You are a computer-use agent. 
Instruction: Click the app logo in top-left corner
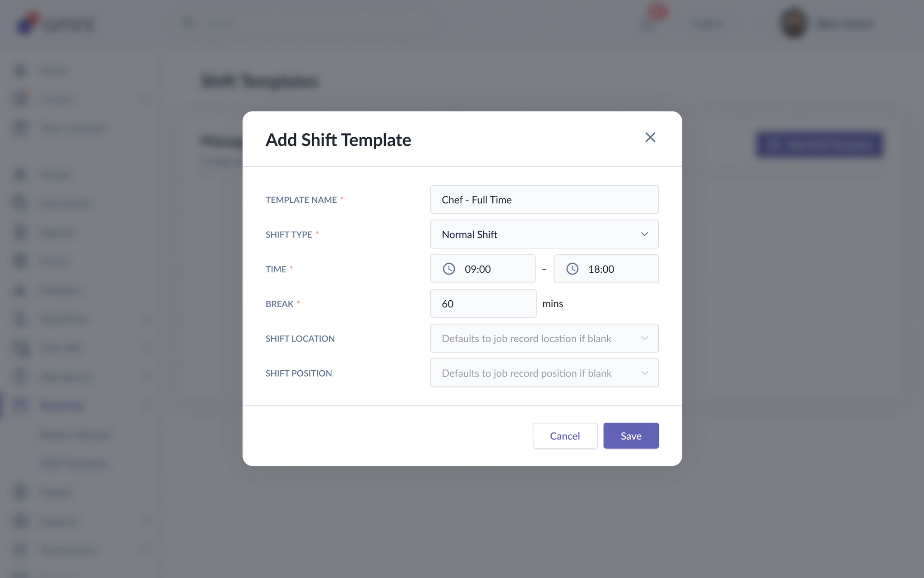(54, 23)
